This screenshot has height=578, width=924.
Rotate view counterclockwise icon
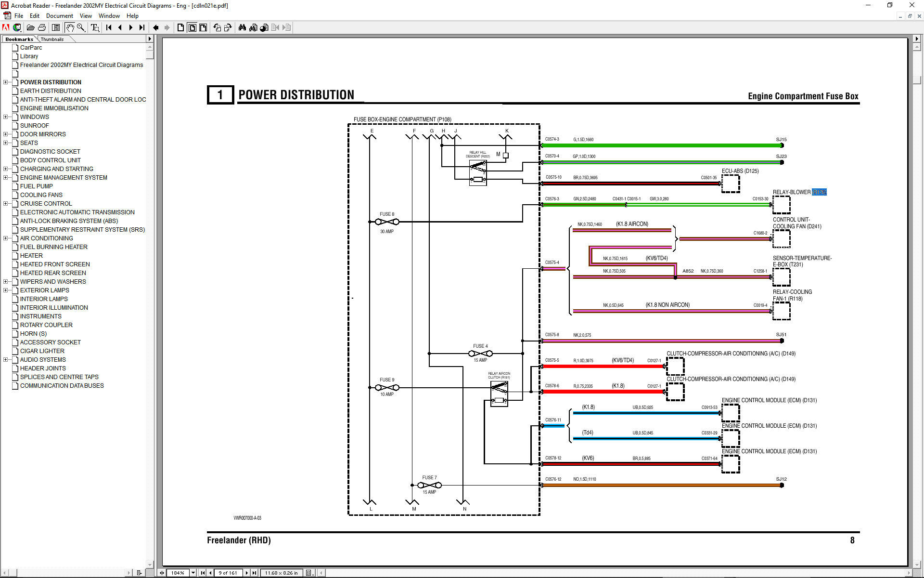point(217,27)
